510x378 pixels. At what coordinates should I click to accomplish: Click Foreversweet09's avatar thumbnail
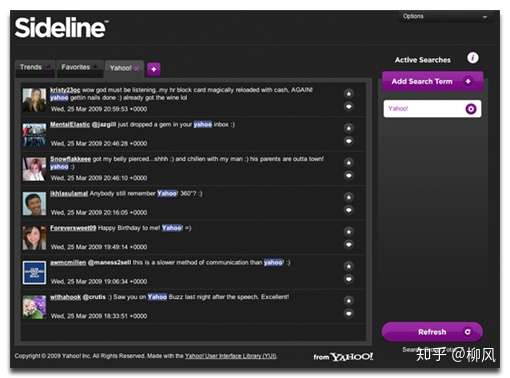pyautogui.click(x=34, y=238)
